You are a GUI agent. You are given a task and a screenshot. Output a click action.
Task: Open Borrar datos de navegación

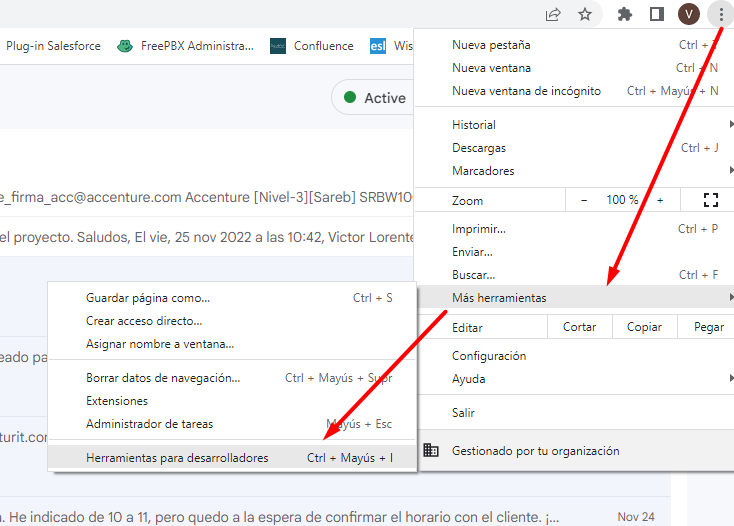(x=163, y=378)
